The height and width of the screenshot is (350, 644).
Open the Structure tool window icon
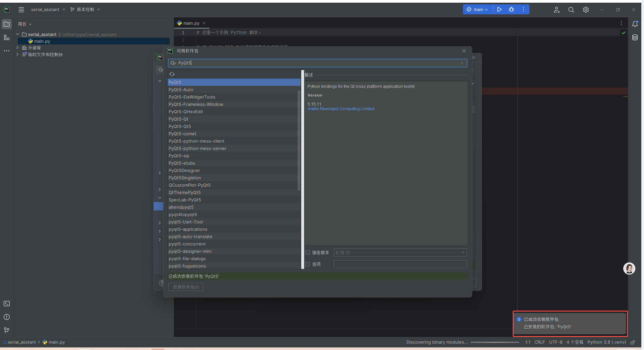[x=7, y=37]
